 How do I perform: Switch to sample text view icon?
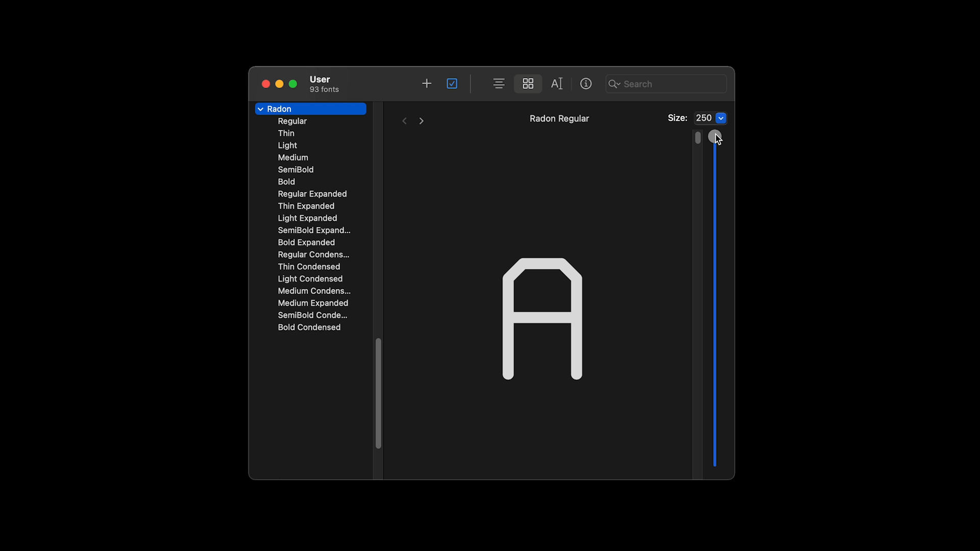[499, 84]
